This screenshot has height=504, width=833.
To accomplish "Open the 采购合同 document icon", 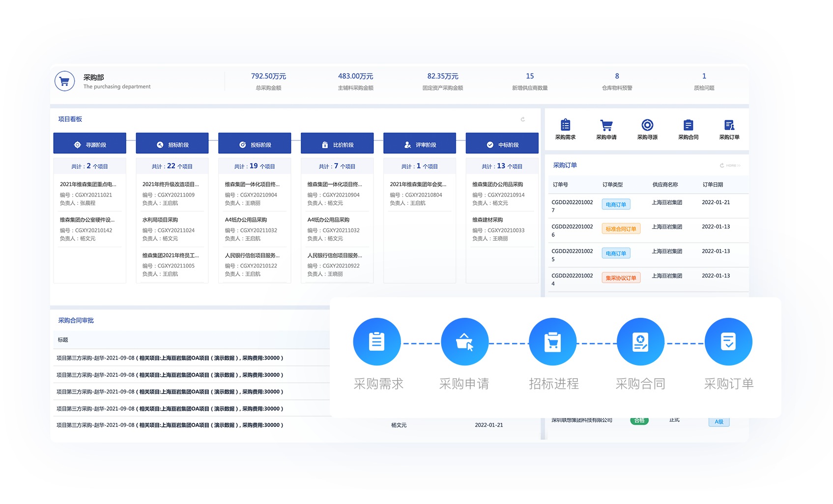I will [x=688, y=125].
